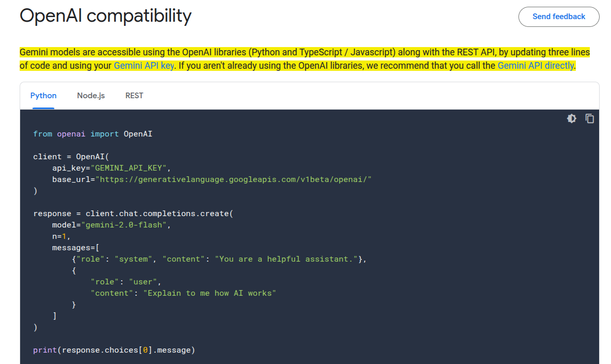Click the 'messages=[' code line

75,248
